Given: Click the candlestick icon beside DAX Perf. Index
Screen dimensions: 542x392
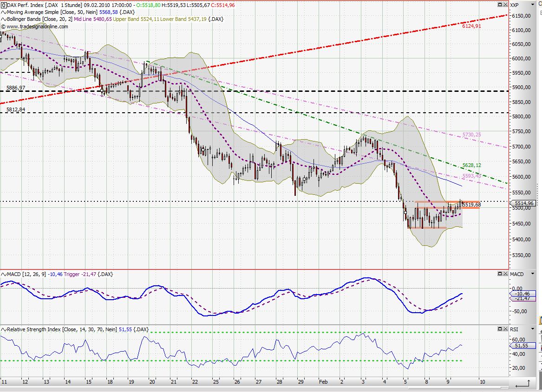Looking at the screenshot, I should pos(3,5).
